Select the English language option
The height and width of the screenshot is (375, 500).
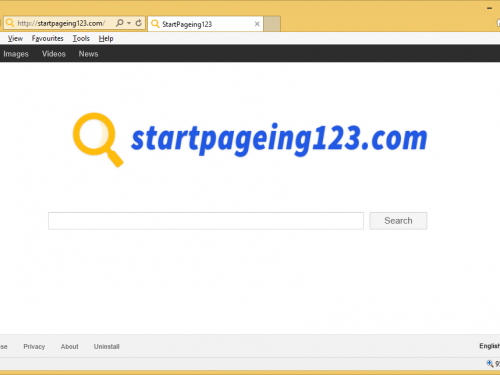489,346
